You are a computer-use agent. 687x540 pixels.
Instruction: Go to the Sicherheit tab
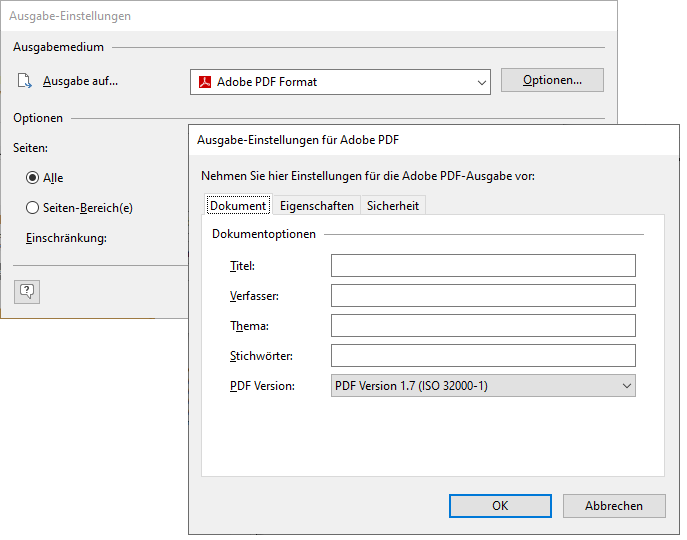click(x=393, y=205)
